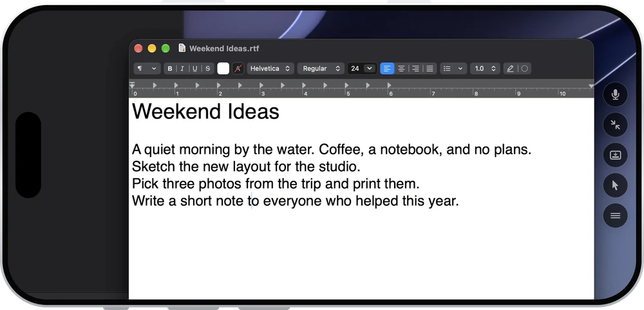644x310 pixels.
Task: Toggle italic formatting
Action: (182, 68)
